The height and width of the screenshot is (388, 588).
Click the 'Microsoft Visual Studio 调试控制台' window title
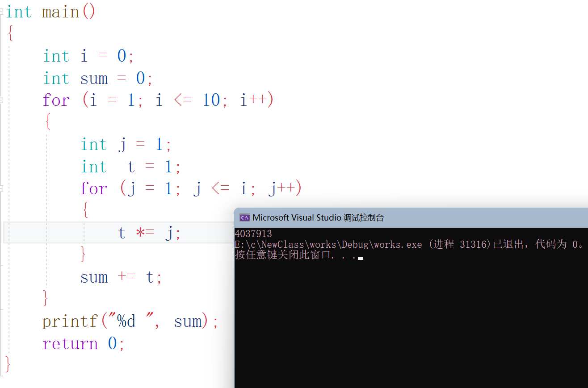pyautogui.click(x=318, y=218)
